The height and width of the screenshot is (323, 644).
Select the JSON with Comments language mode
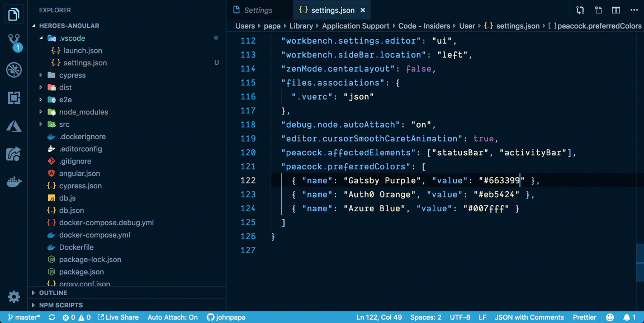coord(529,317)
